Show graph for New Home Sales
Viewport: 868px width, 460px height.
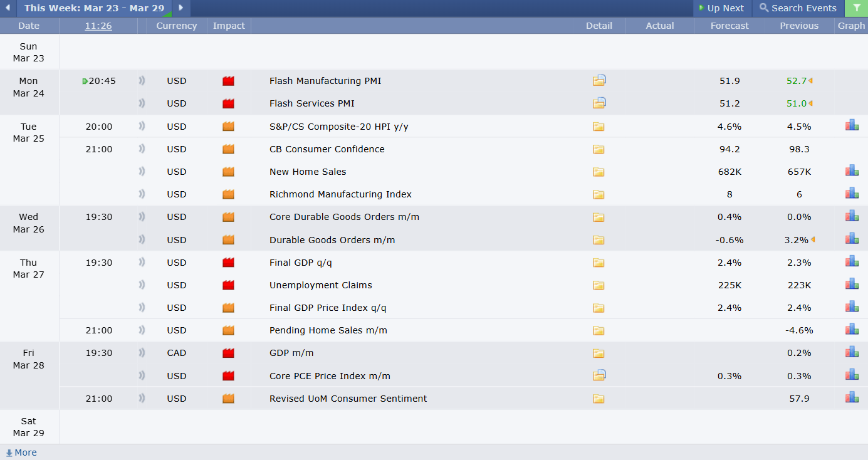(852, 170)
